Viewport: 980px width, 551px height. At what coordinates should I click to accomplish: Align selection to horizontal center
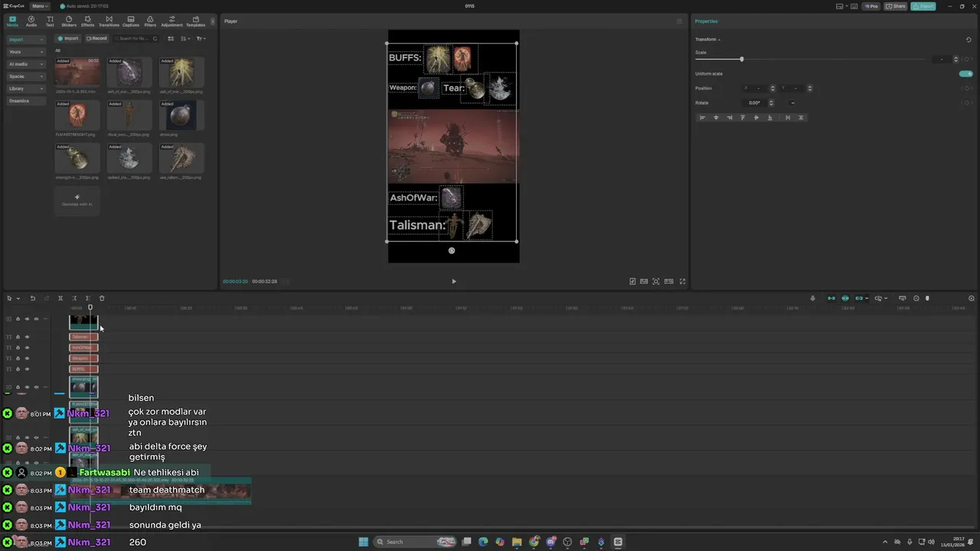point(716,118)
